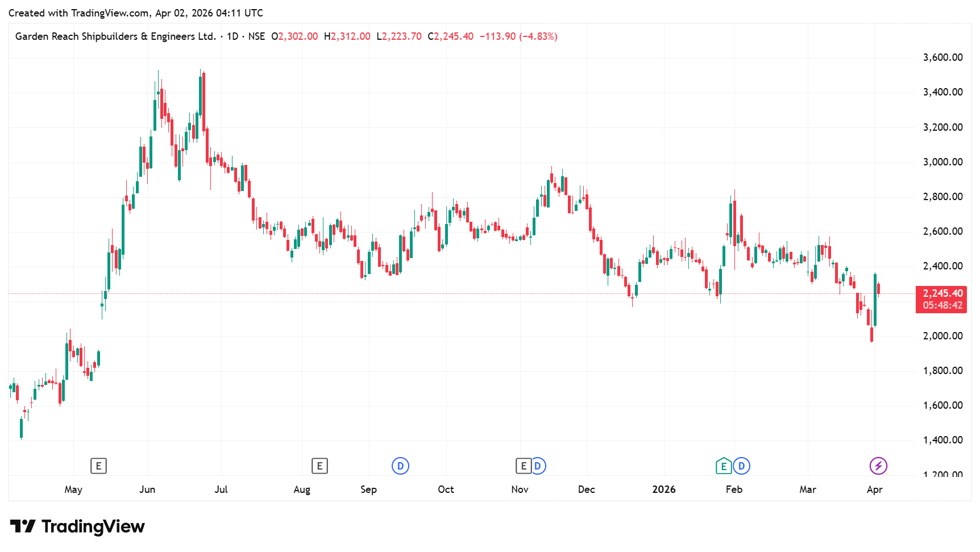Click the 3,600.00 price axis label
Image resolution: width=980 pixels, height=552 pixels.
click(942, 57)
